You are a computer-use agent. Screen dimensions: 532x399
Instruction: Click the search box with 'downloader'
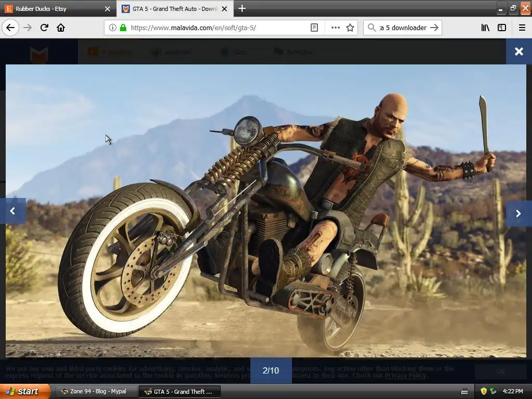click(x=403, y=28)
